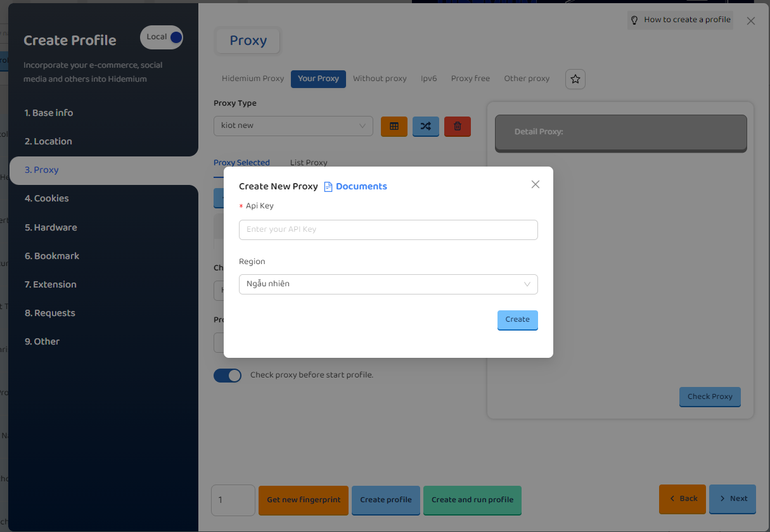Image resolution: width=770 pixels, height=532 pixels.
Task: Select the Without proxy tab
Action: click(x=380, y=79)
